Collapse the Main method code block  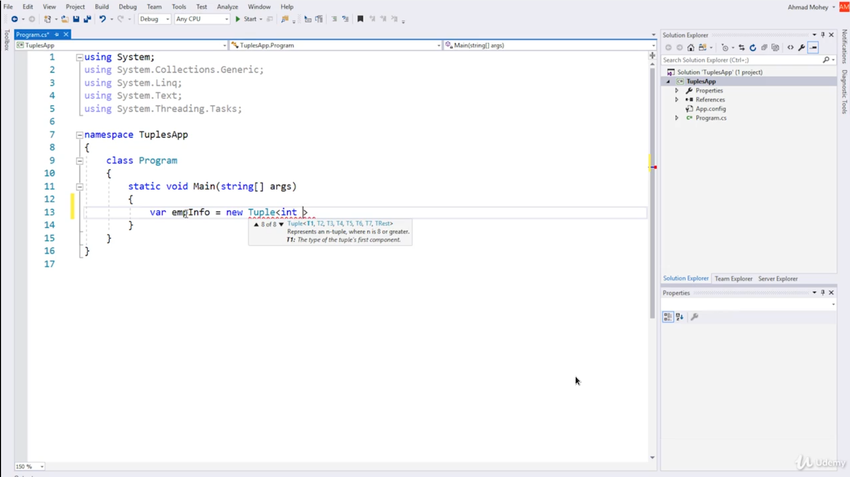click(80, 186)
